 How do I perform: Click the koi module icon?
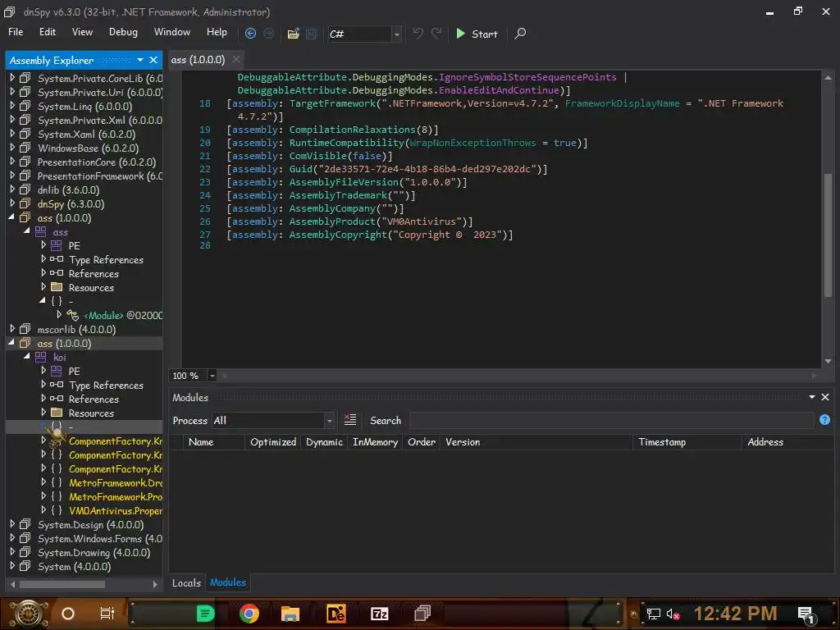(x=41, y=357)
